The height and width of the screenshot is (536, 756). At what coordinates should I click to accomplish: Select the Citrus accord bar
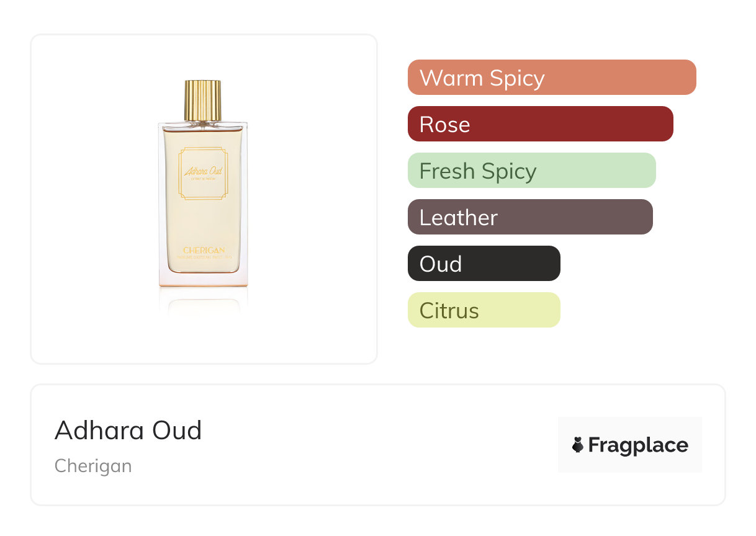[484, 310]
